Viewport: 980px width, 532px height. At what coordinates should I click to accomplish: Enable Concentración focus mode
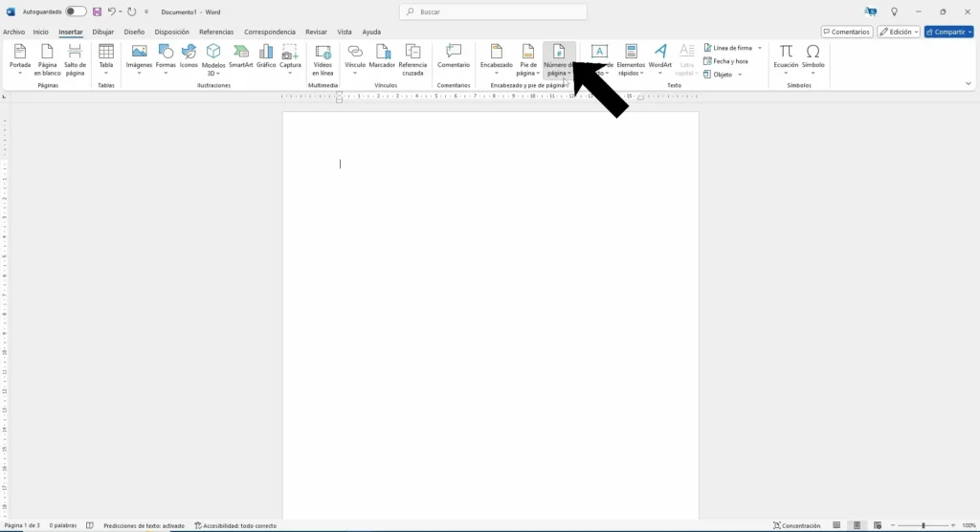coord(796,525)
